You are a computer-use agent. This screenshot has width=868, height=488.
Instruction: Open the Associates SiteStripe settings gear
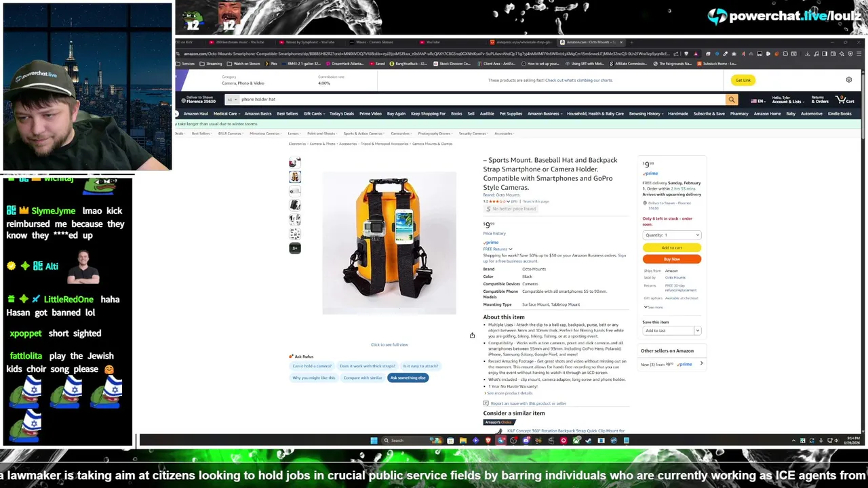(848, 80)
